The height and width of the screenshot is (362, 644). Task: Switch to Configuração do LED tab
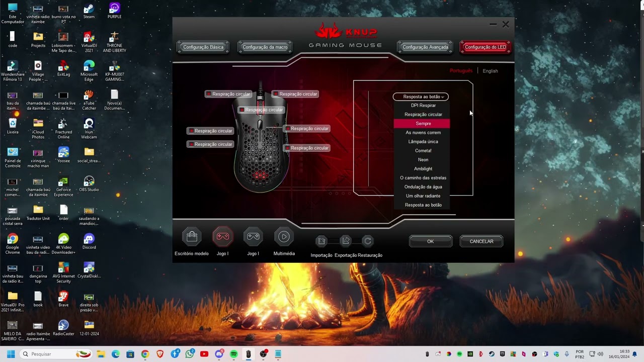(486, 47)
